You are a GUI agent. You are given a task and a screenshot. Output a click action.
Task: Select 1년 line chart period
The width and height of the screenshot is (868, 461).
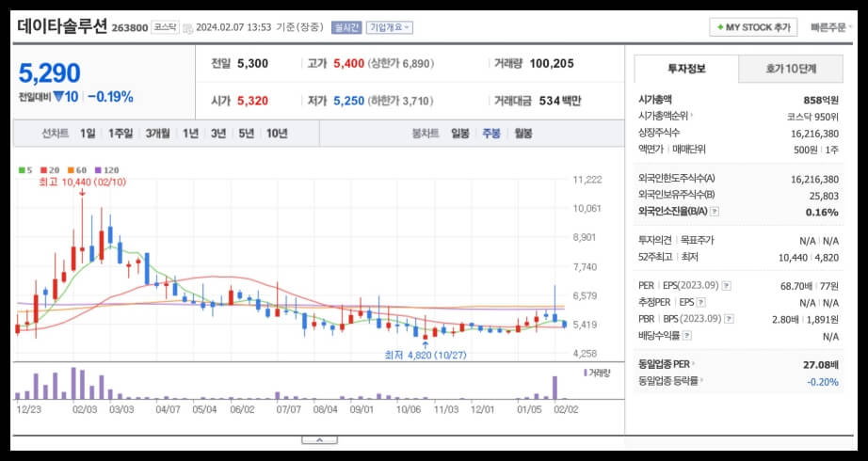pyautogui.click(x=190, y=134)
